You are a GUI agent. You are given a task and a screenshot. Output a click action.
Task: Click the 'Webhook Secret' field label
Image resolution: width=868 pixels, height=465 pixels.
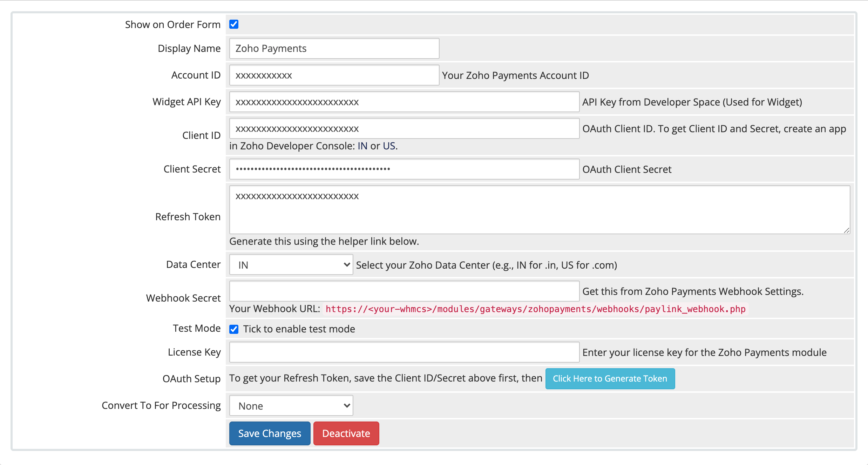point(183,298)
